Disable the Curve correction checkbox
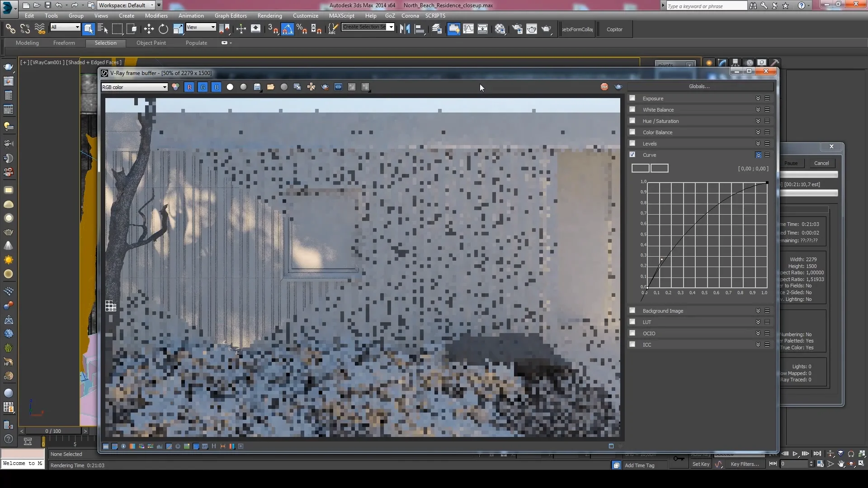868x488 pixels. click(632, 155)
